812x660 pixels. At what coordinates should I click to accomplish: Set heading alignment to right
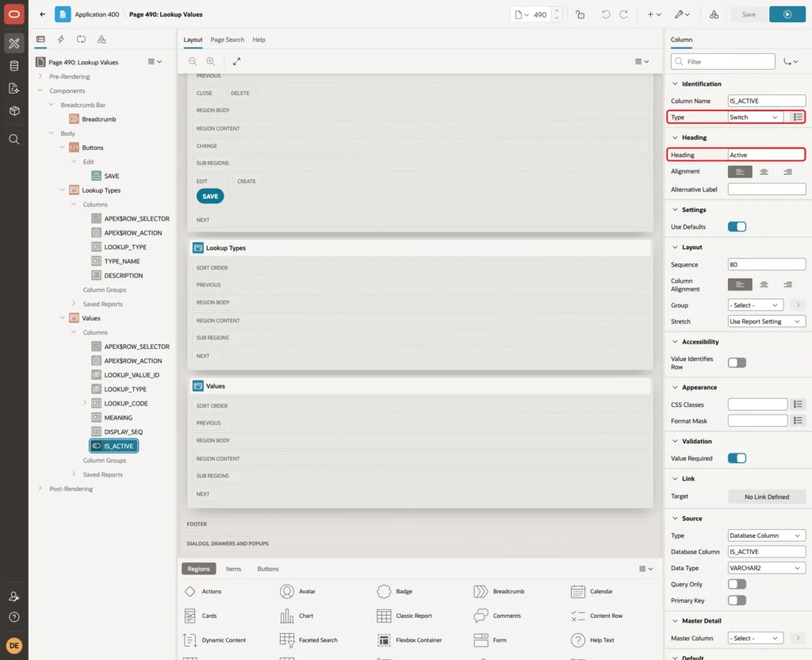click(787, 171)
